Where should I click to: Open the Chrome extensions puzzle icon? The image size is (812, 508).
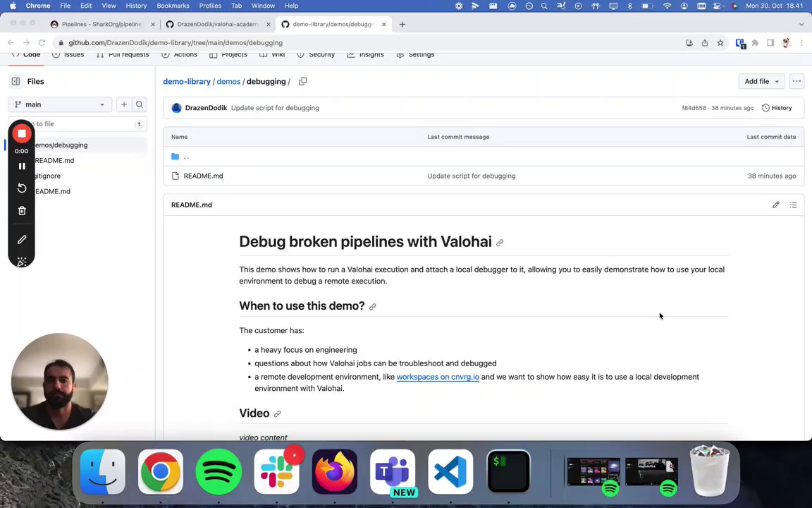coord(755,43)
